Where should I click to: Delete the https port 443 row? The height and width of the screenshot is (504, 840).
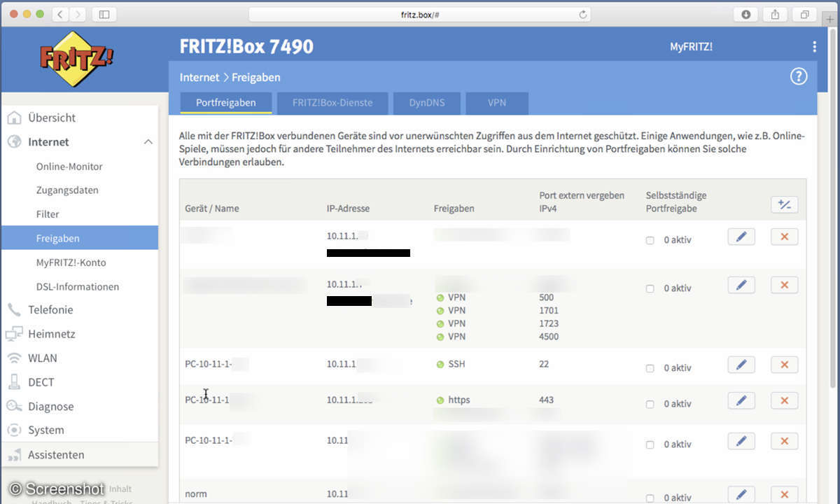pyautogui.click(x=784, y=400)
